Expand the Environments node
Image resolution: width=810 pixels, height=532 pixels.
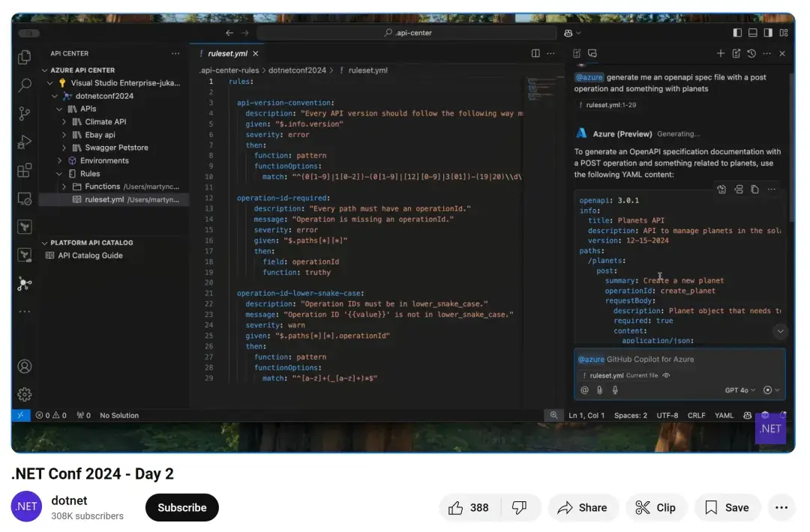pos(59,160)
